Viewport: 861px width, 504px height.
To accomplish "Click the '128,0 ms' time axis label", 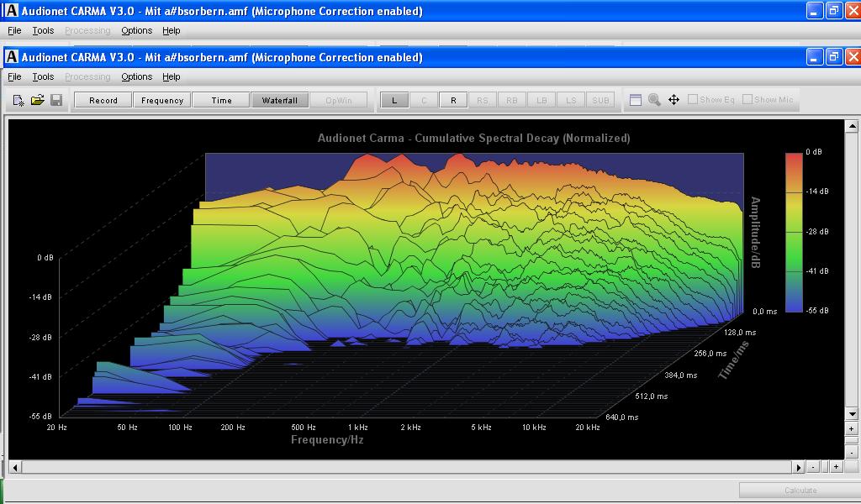I will pyautogui.click(x=740, y=333).
